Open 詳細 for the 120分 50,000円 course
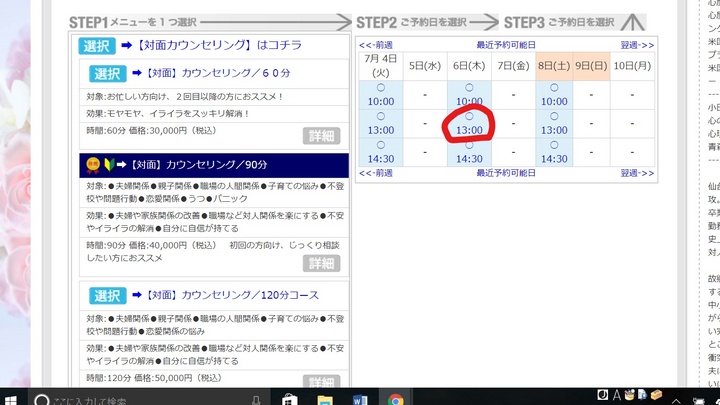Screen dimensions: 720x405 pyautogui.click(x=321, y=381)
